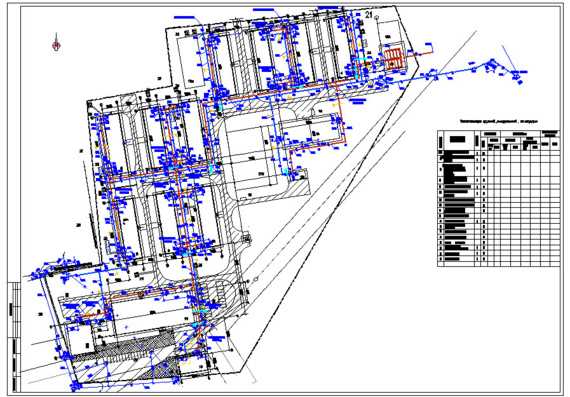
Task: Select the number 21 label on plan
Action: (369, 15)
